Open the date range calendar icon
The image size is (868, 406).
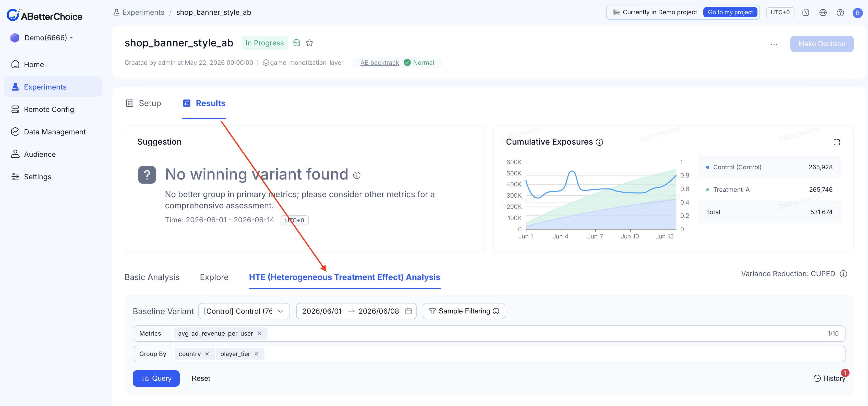408,311
